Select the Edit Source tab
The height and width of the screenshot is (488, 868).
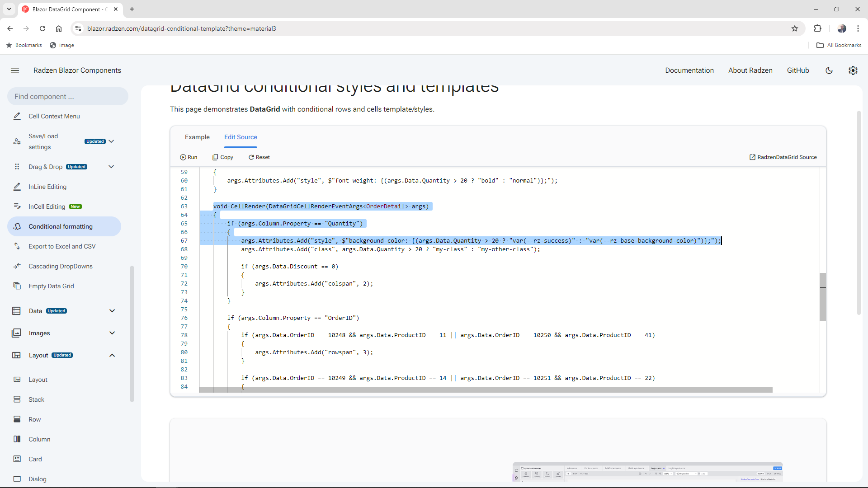[241, 137]
